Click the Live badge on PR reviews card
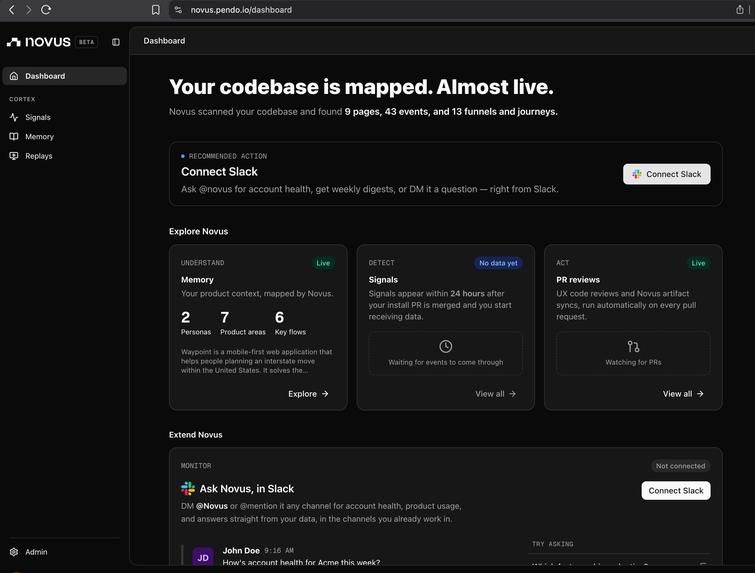 click(x=698, y=263)
